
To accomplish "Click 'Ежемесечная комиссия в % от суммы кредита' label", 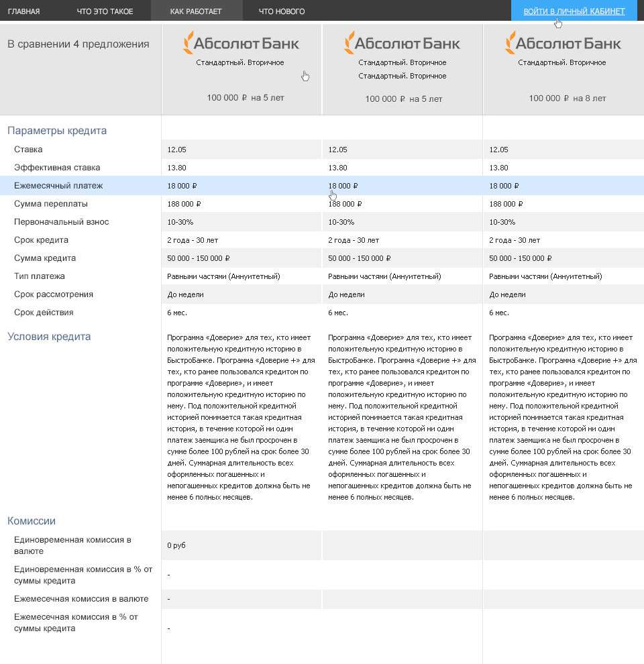I will 76,622.
